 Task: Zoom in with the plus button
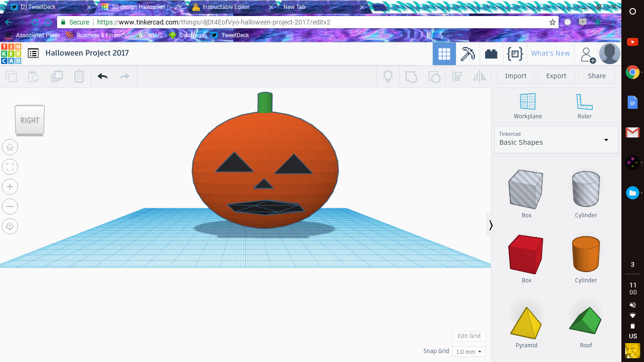click(10, 187)
